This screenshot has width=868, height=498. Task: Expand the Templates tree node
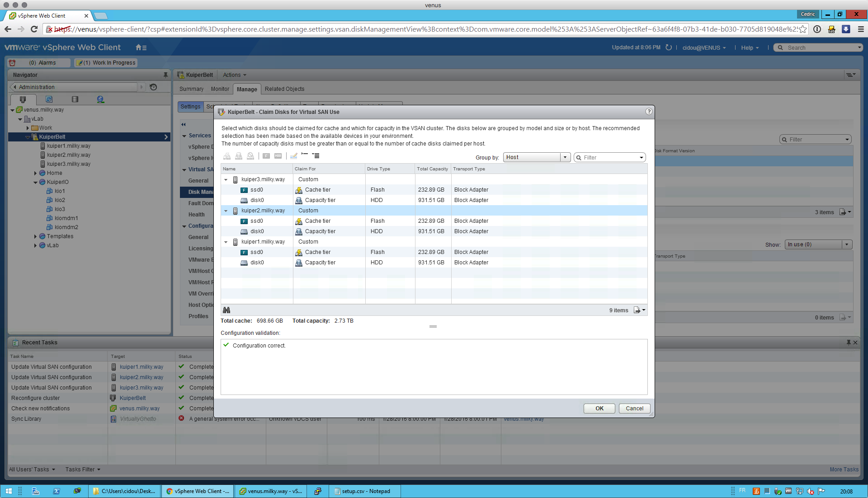pyautogui.click(x=35, y=236)
